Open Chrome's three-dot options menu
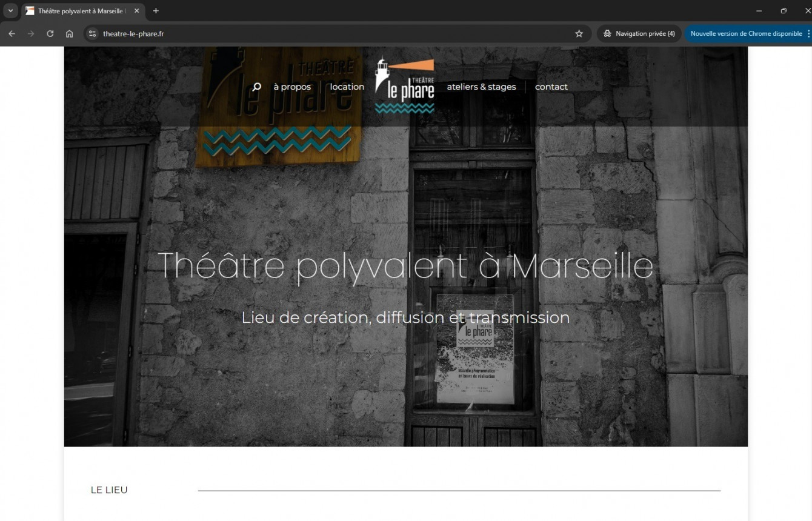The width and height of the screenshot is (812, 521). pyautogui.click(x=807, y=33)
